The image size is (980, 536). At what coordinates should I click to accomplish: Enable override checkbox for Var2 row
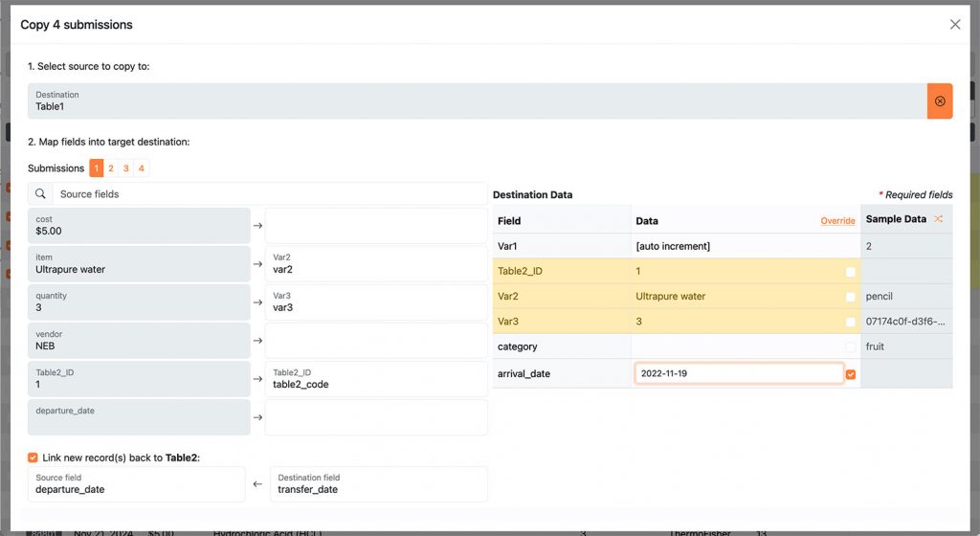[x=850, y=297]
